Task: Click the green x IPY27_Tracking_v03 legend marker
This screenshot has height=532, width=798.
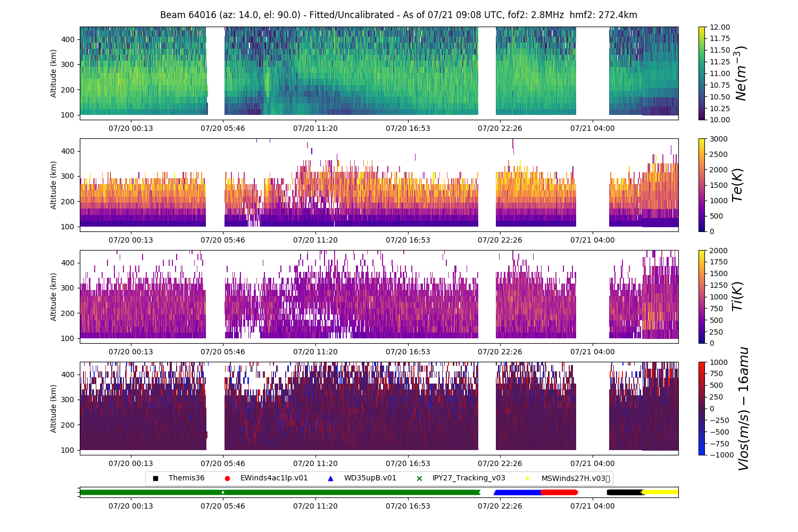Action: [419, 478]
